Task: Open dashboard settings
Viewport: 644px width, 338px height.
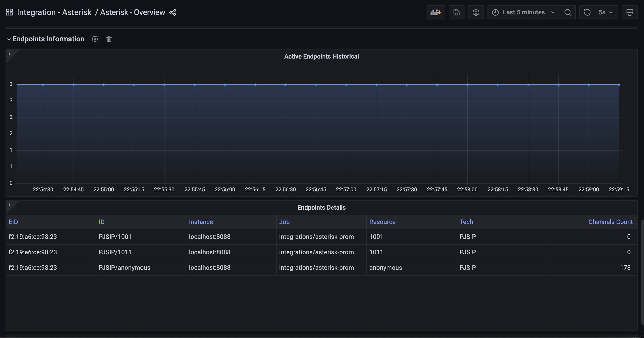Action: click(476, 12)
